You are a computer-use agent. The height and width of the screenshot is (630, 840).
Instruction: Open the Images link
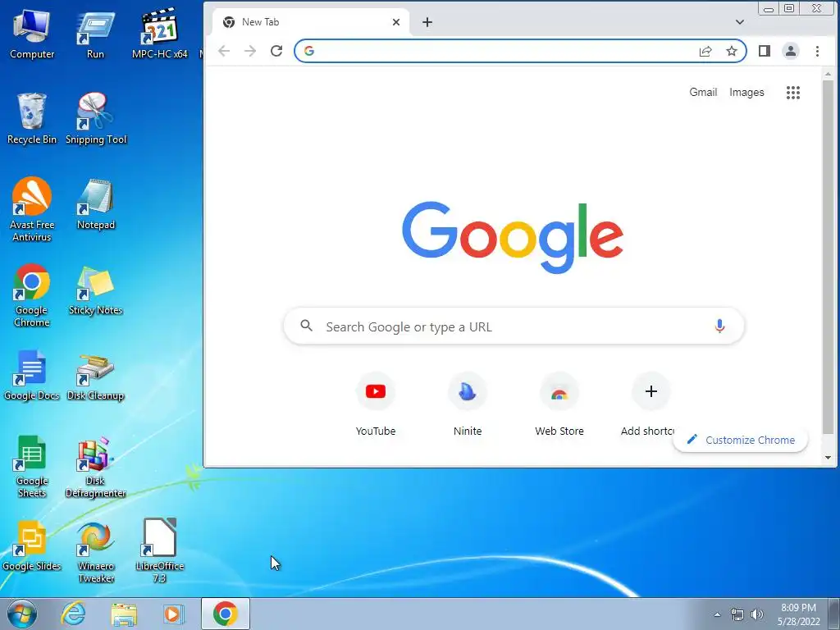point(746,92)
